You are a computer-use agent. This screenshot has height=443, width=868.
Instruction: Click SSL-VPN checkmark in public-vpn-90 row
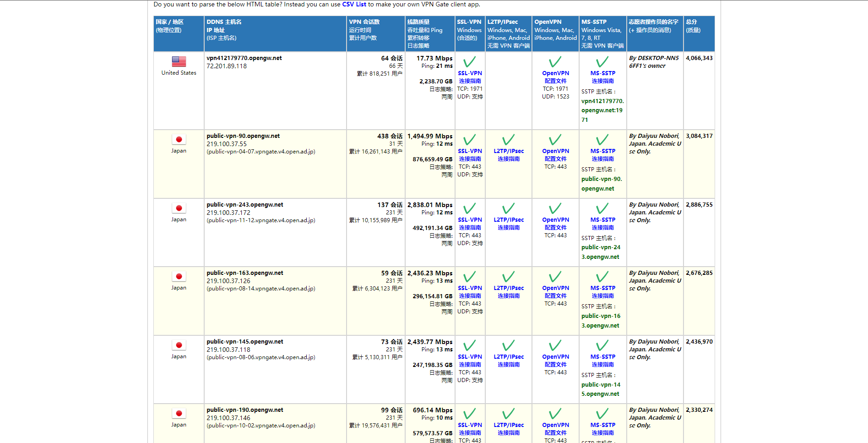[x=470, y=140]
